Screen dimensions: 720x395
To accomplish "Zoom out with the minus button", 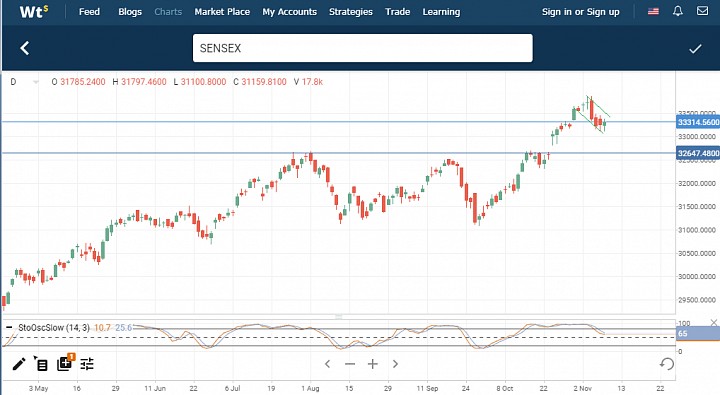I will tap(350, 364).
